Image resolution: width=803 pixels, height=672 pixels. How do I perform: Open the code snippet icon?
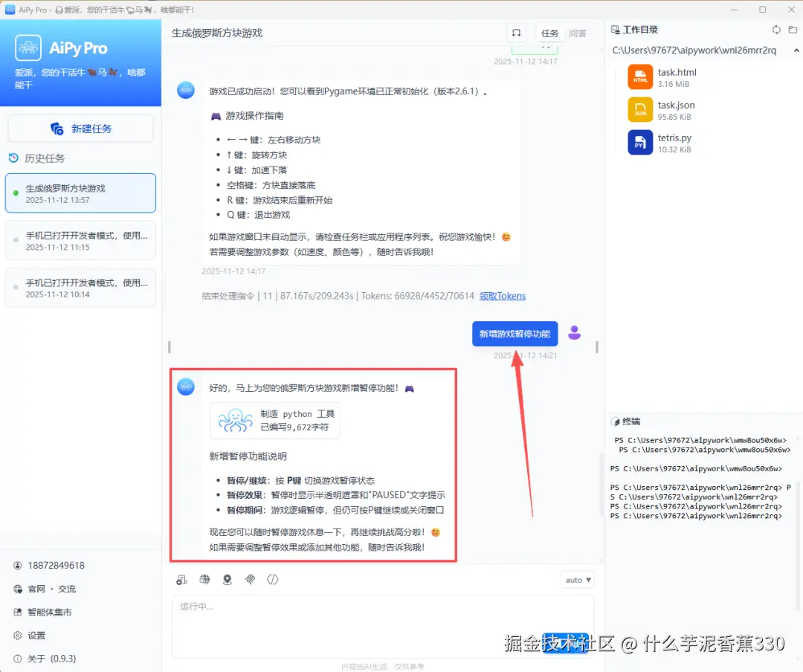pyautogui.click(x=273, y=579)
